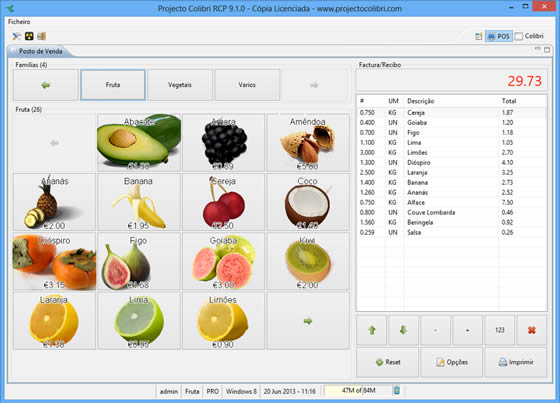560x403 pixels.
Task: Go to next fruit page with the green arrow
Action: click(x=308, y=321)
